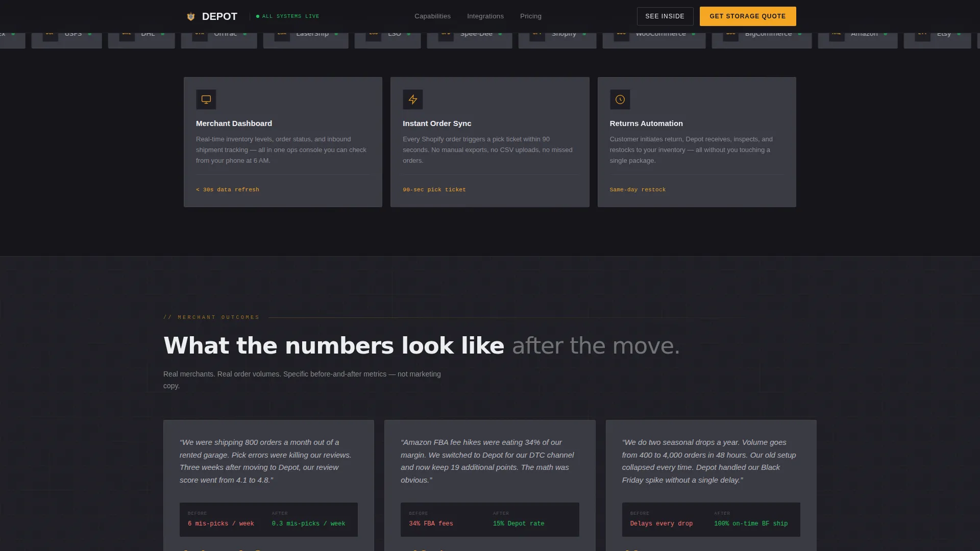The height and width of the screenshot is (551, 980).
Task: Click the '< 30s data refresh' label
Action: point(228,190)
